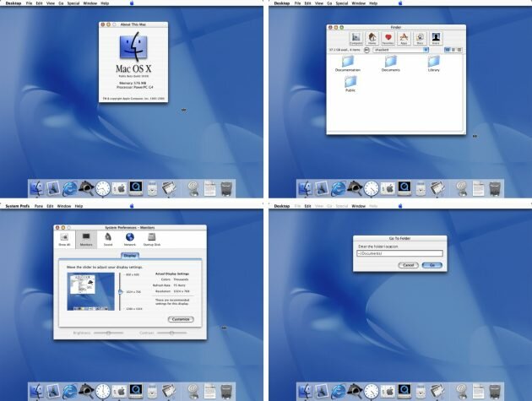Viewport: 532px width, 401px height.
Task: Click the '800 x 600' resolution label
Action: 133,274
